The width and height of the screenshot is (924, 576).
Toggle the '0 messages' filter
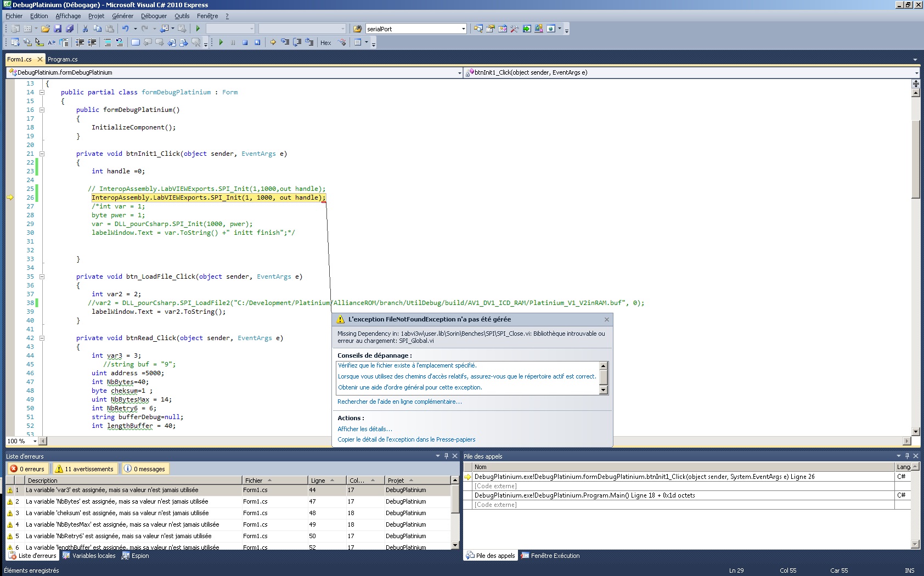tap(145, 468)
